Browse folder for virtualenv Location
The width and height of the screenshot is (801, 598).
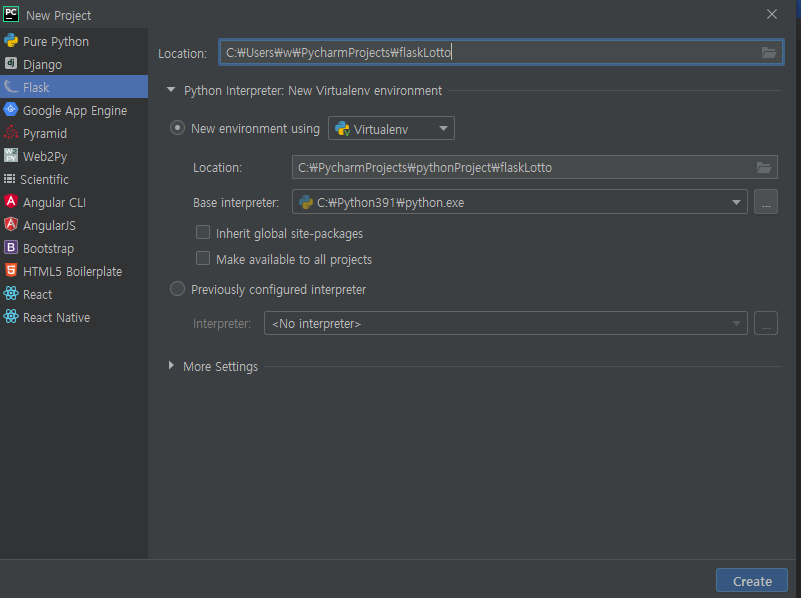[x=764, y=167]
